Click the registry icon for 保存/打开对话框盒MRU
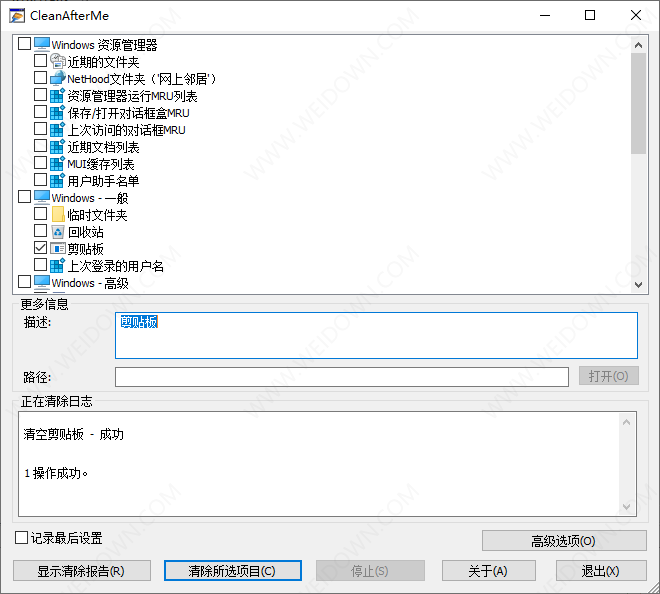660x594 pixels. 57,112
